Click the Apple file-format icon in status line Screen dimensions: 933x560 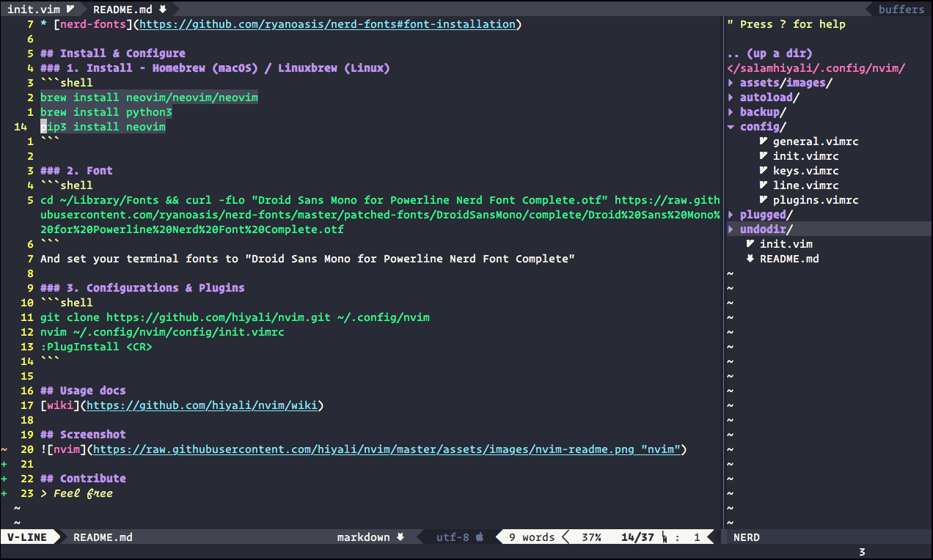480,537
